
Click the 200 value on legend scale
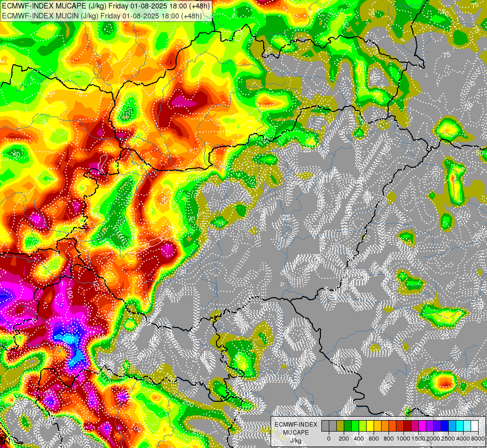pos(344,439)
